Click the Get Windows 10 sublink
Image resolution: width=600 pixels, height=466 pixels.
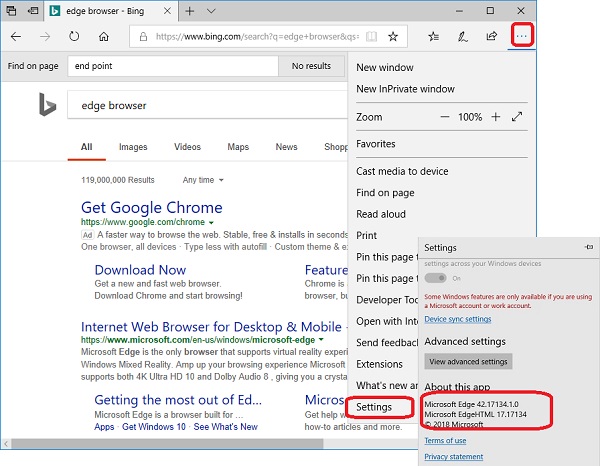coord(154,427)
